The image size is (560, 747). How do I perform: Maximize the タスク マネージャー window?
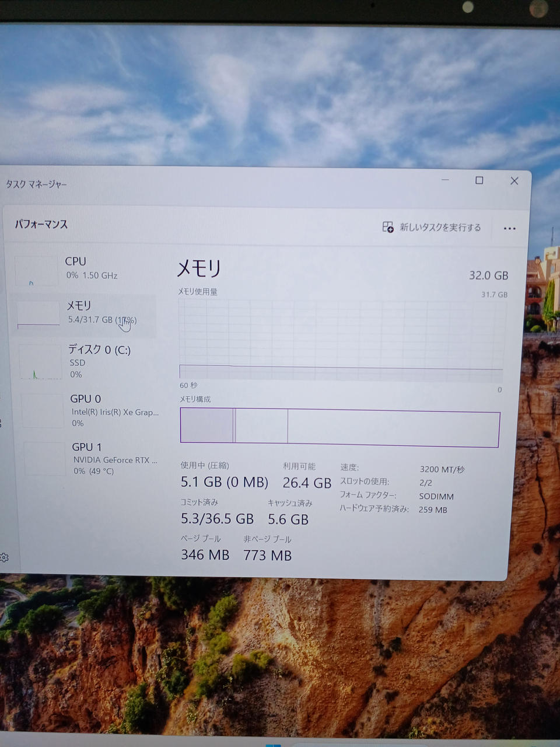pos(479,180)
